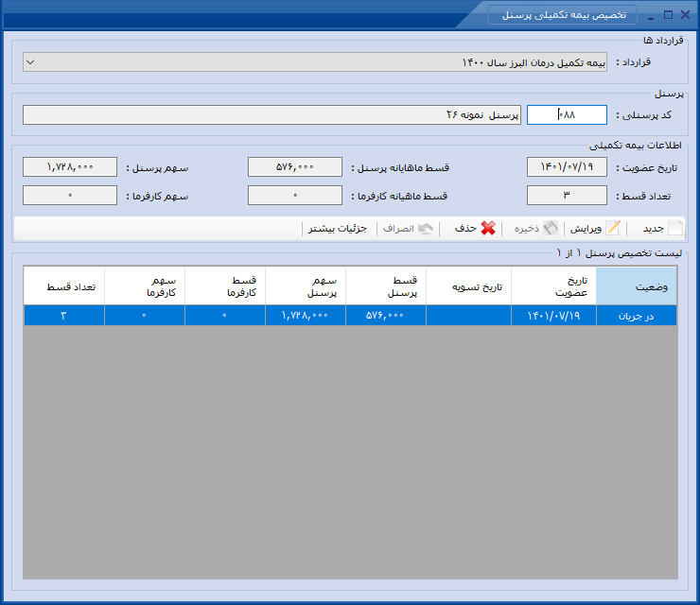The height and width of the screenshot is (605, 700).
Task: Click the ویرایش (edit) pencil icon
Action: coord(613,228)
